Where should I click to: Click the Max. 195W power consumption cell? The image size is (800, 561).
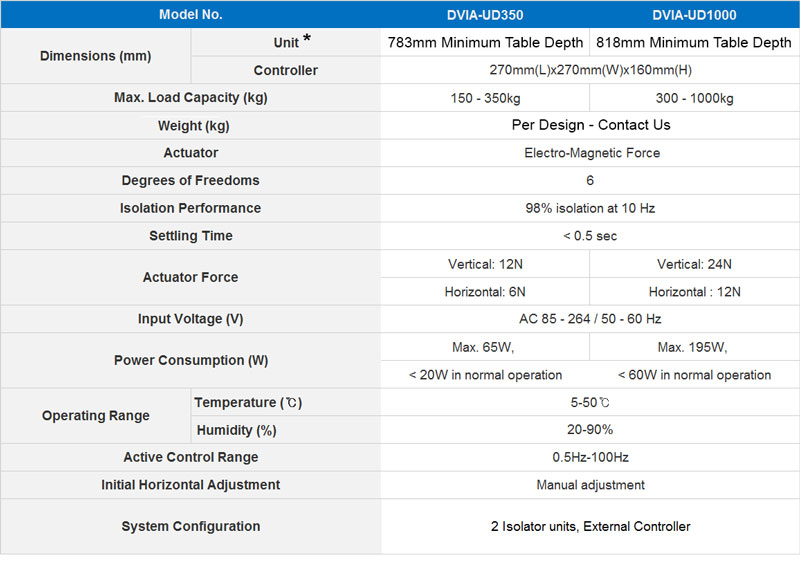(694, 347)
